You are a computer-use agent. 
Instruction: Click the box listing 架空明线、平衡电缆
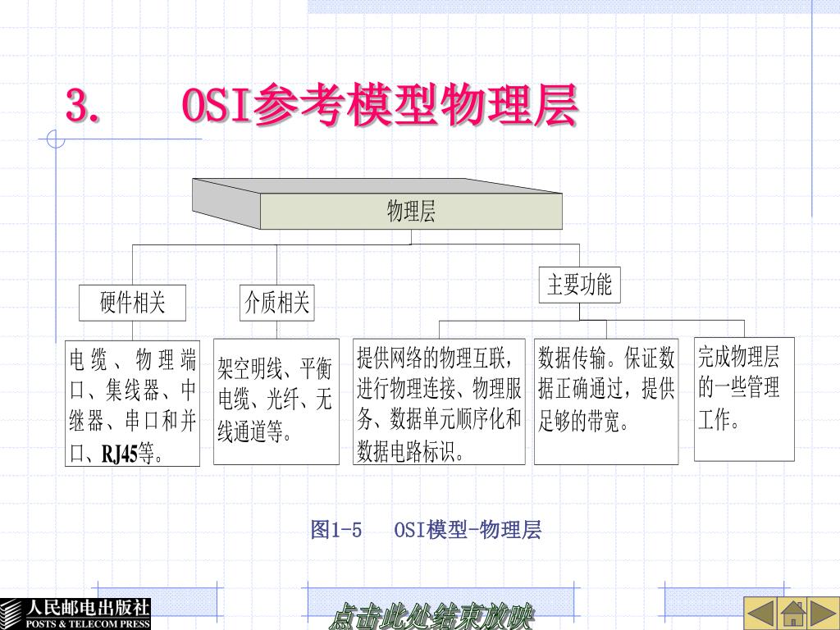pos(276,401)
